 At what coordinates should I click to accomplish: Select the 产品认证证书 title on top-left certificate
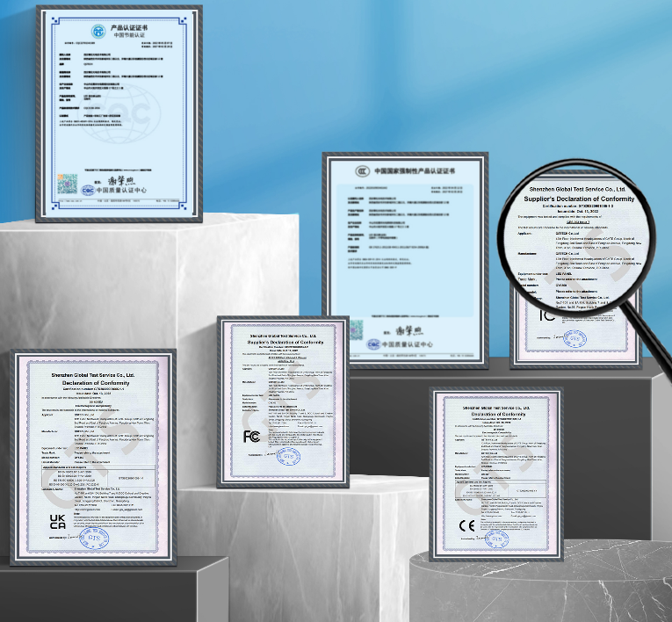(120, 27)
